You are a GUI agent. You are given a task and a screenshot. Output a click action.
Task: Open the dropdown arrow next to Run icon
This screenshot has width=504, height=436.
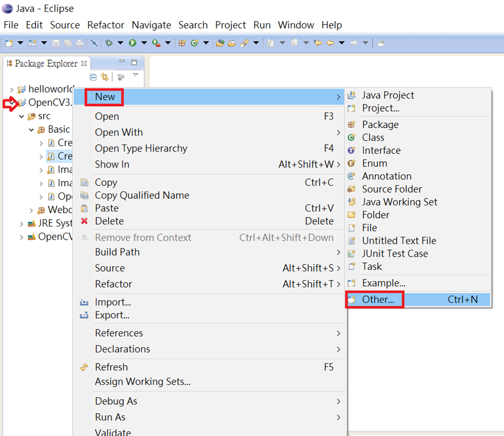(x=144, y=43)
